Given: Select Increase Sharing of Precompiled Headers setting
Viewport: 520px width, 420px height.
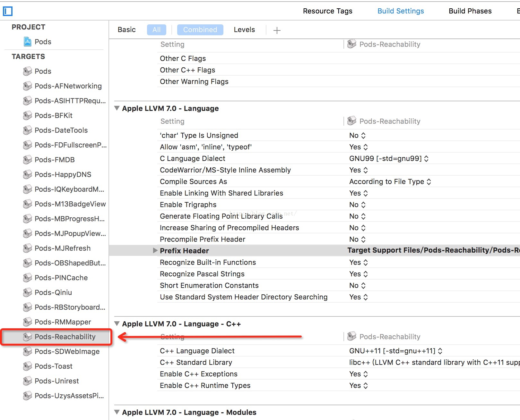Looking at the screenshot, I should click(x=230, y=228).
